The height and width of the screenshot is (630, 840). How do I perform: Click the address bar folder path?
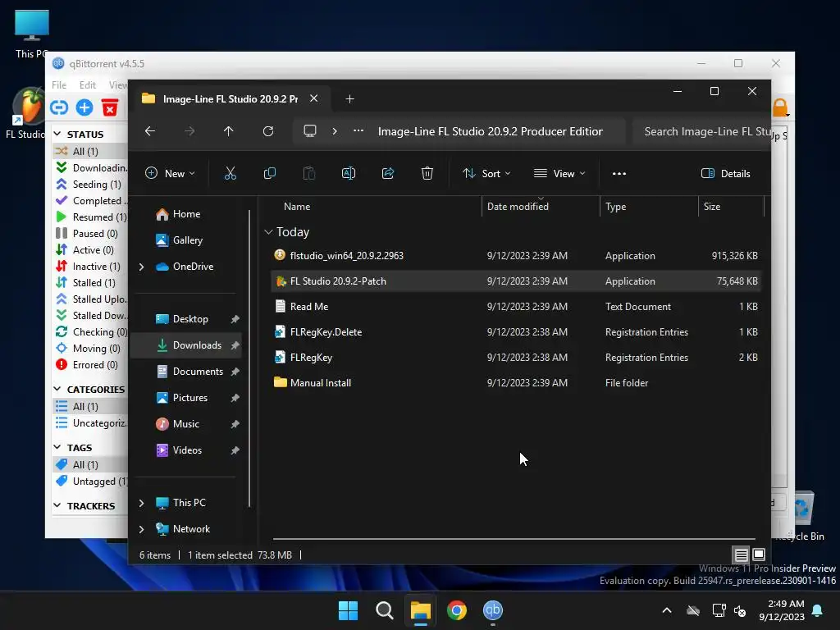[491, 131]
